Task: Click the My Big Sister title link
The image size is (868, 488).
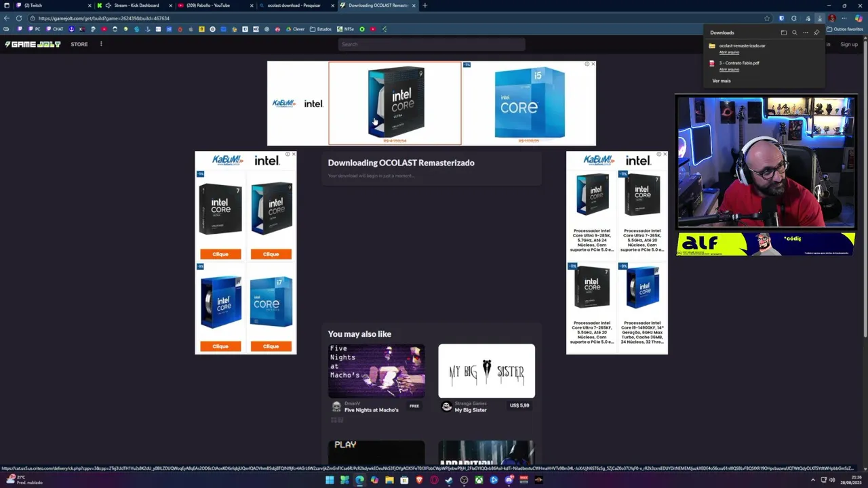Action: point(471,410)
